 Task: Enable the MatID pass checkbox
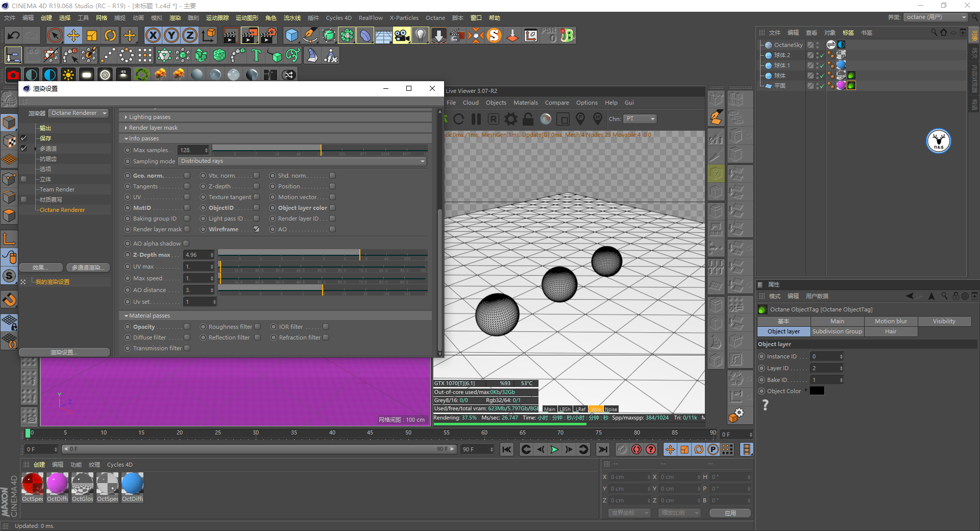[x=187, y=208]
